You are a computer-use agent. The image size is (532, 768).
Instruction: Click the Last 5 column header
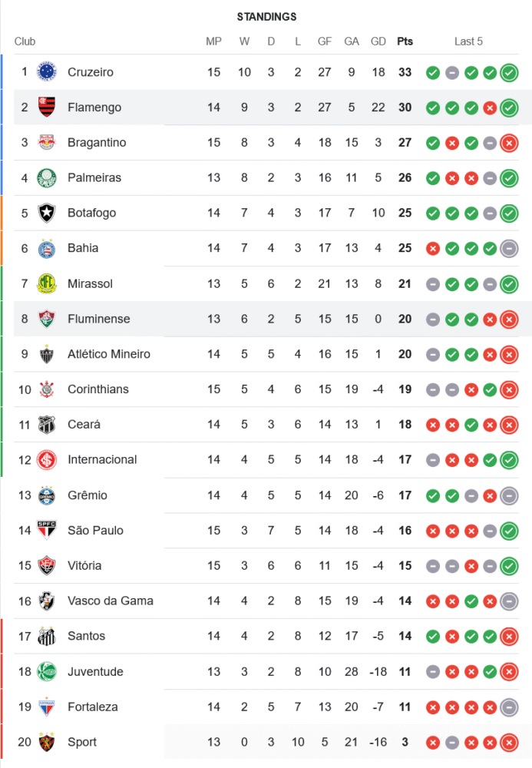point(468,41)
